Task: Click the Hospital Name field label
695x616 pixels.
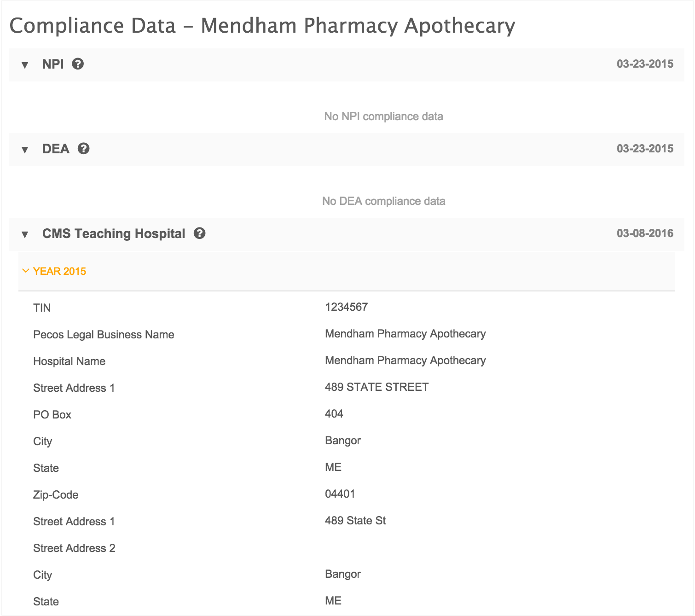Action: 69,361
